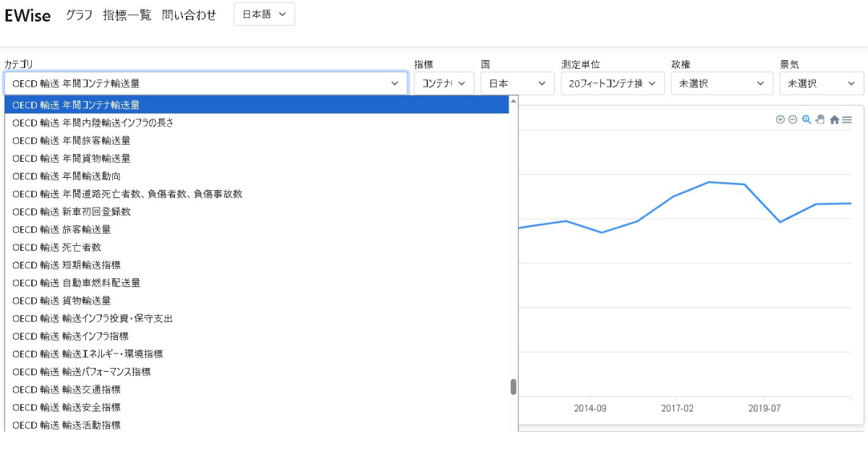
Task: Pick OECD 輸送 輸送インフラ指標 option
Action: (71, 336)
